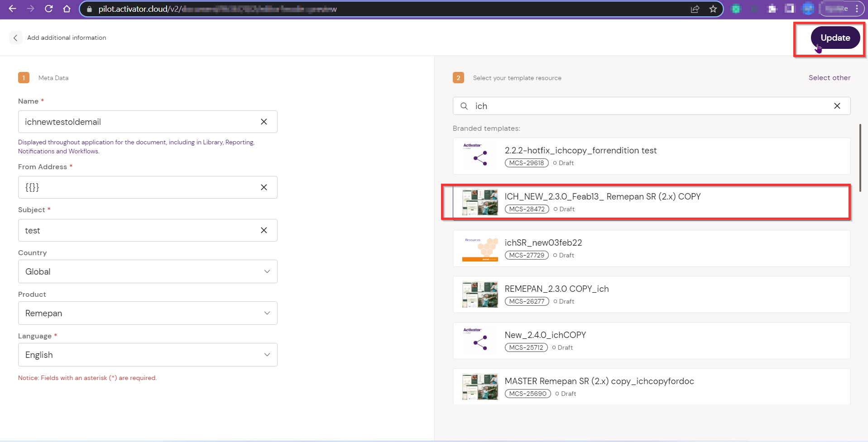The height and width of the screenshot is (442, 868).
Task: Clear the Name field with its X icon
Action: tap(264, 122)
